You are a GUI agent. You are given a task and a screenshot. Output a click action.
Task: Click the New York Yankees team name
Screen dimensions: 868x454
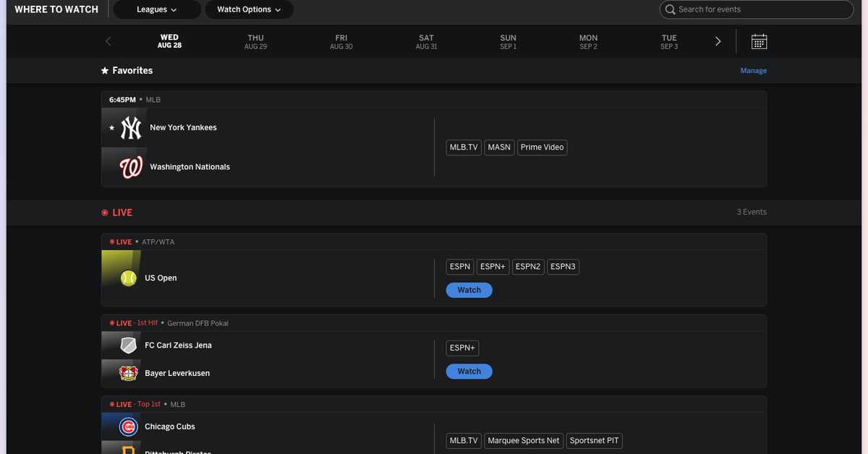[x=183, y=128]
